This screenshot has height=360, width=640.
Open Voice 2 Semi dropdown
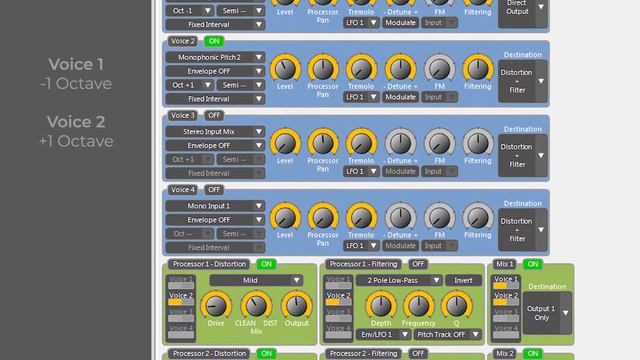240,85
